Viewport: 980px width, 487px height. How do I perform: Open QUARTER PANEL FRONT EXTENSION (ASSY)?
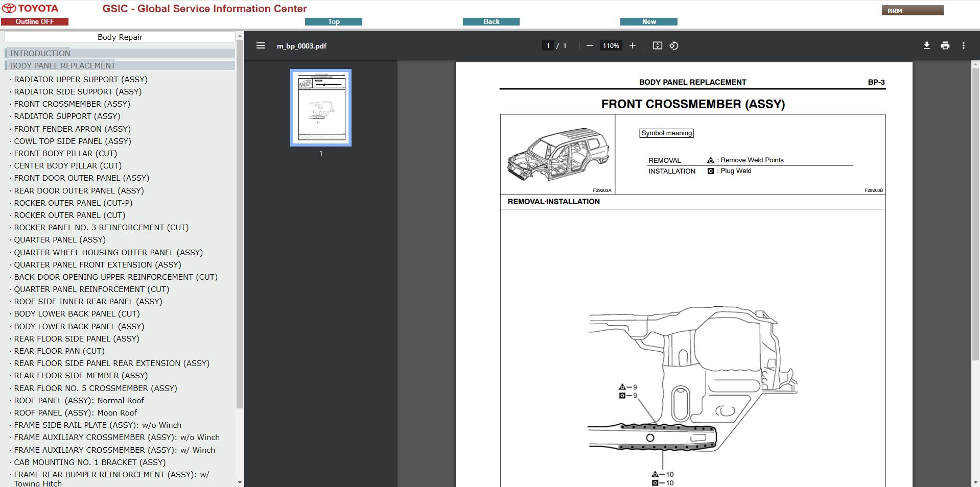pos(98,264)
